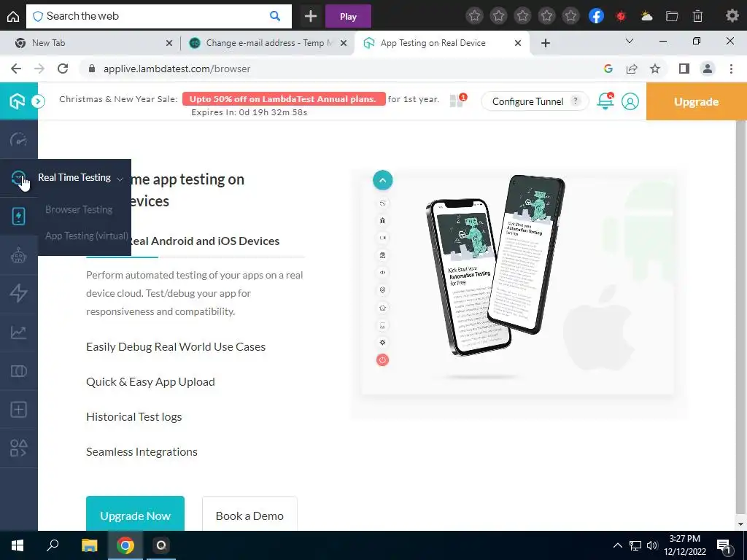Expand Seamless Integrations section
Screen dimensions: 747x560
point(142,452)
